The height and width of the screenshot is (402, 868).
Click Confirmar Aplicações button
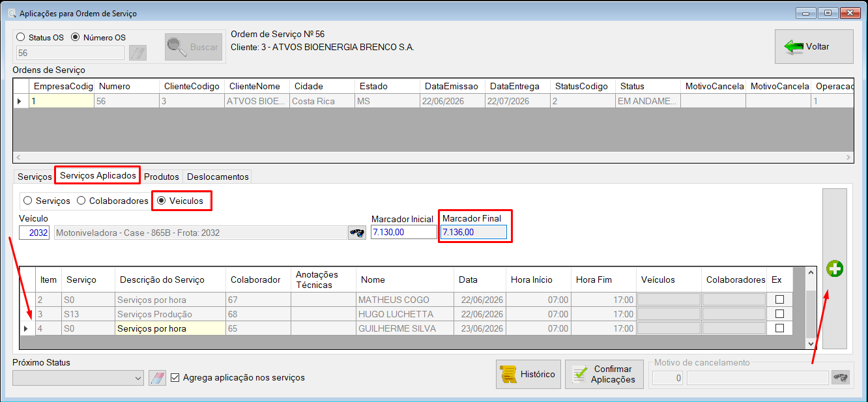coord(604,374)
